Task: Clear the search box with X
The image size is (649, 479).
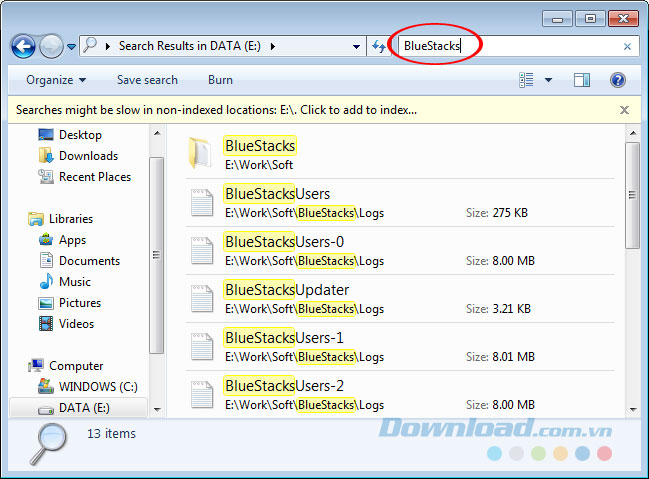Action: pos(627,46)
